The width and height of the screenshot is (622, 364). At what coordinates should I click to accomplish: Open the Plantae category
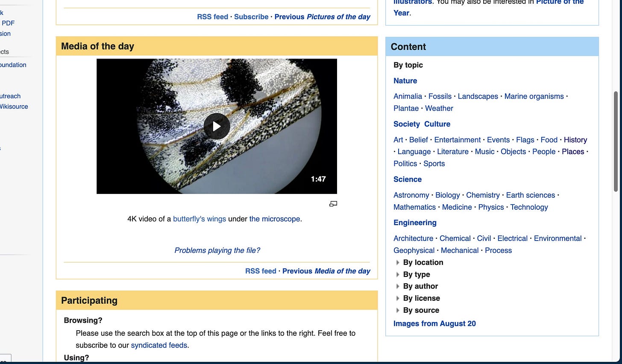click(406, 109)
